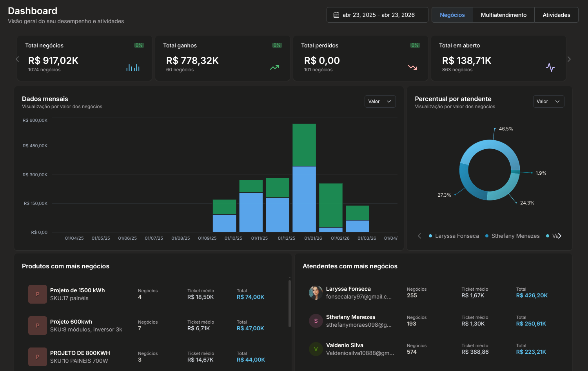Click the R$ 223,21K total for Valdenio
Image resolution: width=588 pixels, height=371 pixels.
(531, 352)
